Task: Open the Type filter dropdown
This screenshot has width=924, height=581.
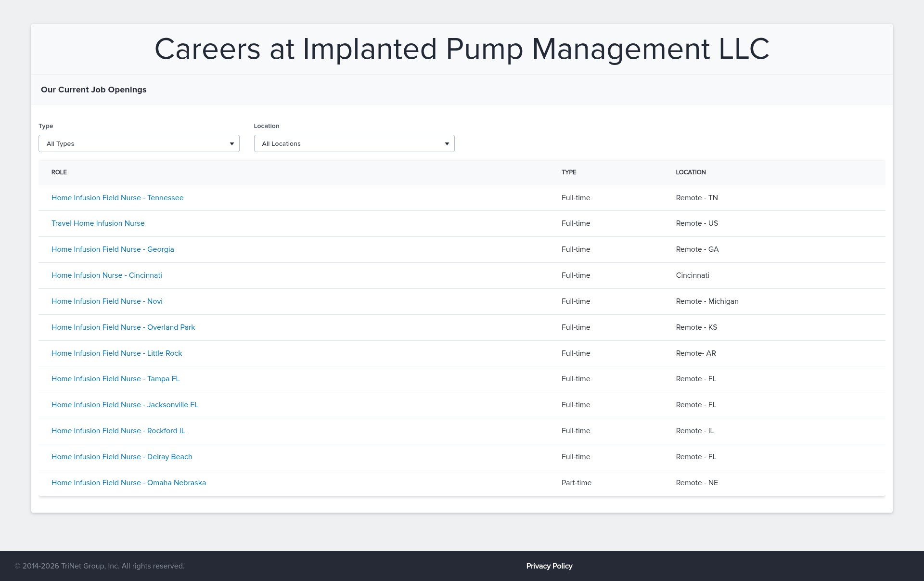Action: point(139,143)
